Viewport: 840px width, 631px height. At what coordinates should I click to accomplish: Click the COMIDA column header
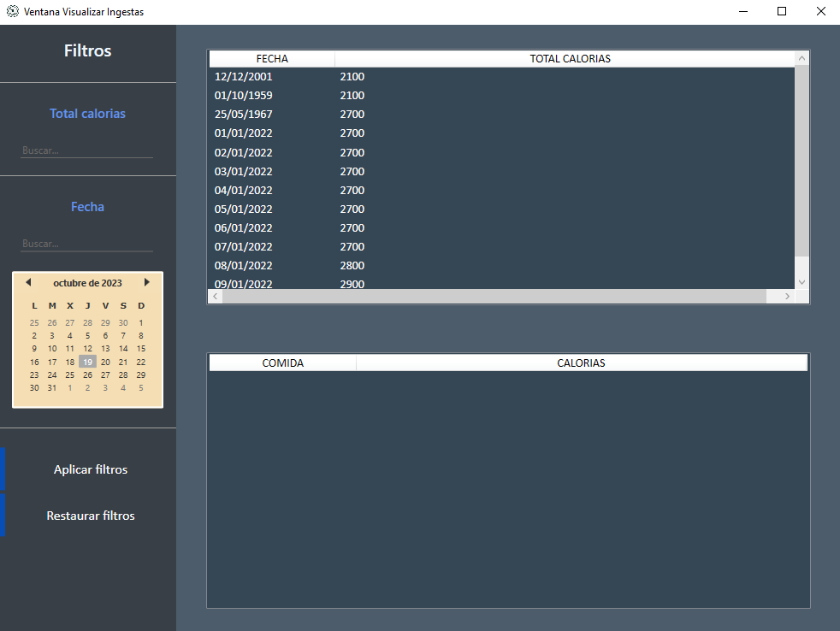click(281, 362)
